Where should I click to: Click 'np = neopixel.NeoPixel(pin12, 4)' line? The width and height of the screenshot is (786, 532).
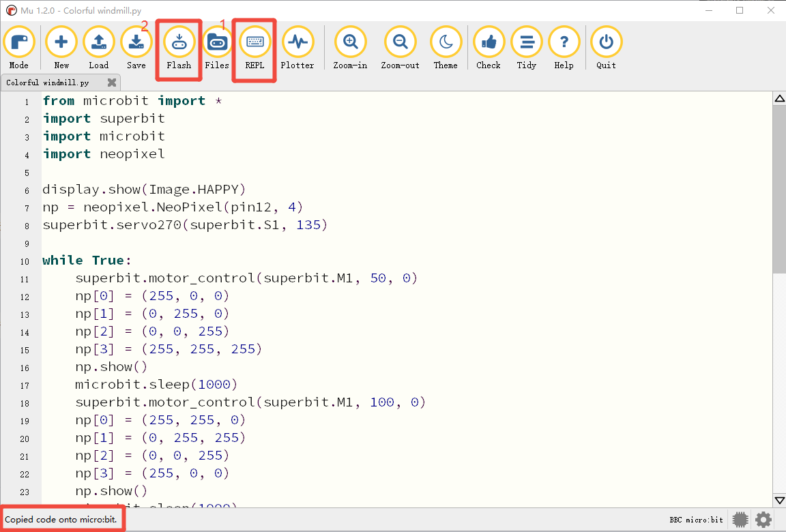point(173,207)
